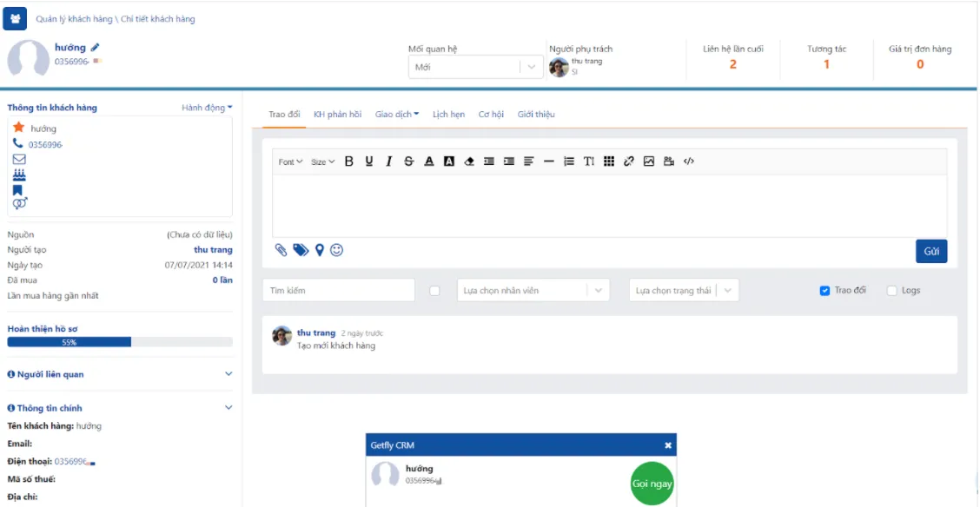Open the Giao dịch tab menu
The image size is (980, 507).
tap(397, 115)
